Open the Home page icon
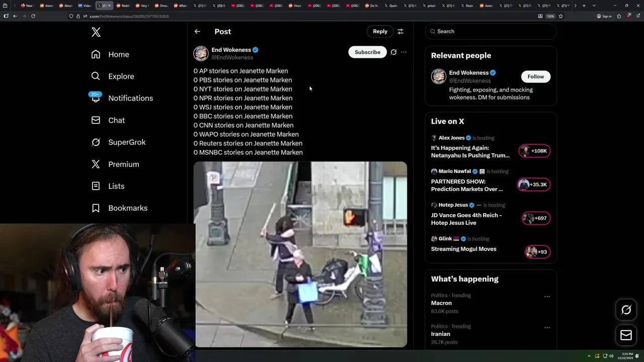This screenshot has width=644, height=362. [96, 54]
